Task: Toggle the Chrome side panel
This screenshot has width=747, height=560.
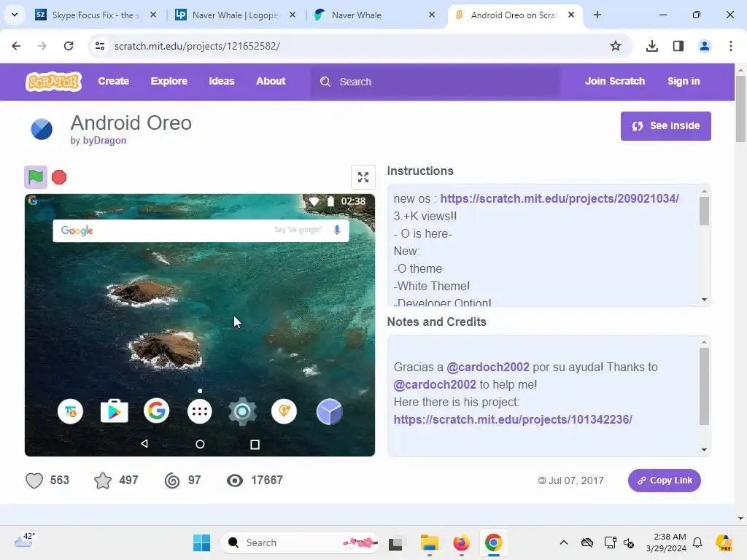Action: tap(678, 46)
